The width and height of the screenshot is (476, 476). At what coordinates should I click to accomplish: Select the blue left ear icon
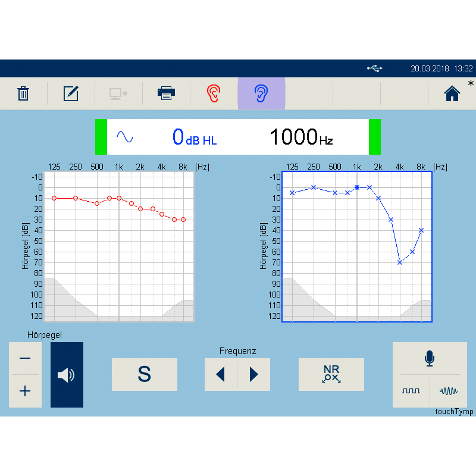pyautogui.click(x=261, y=93)
